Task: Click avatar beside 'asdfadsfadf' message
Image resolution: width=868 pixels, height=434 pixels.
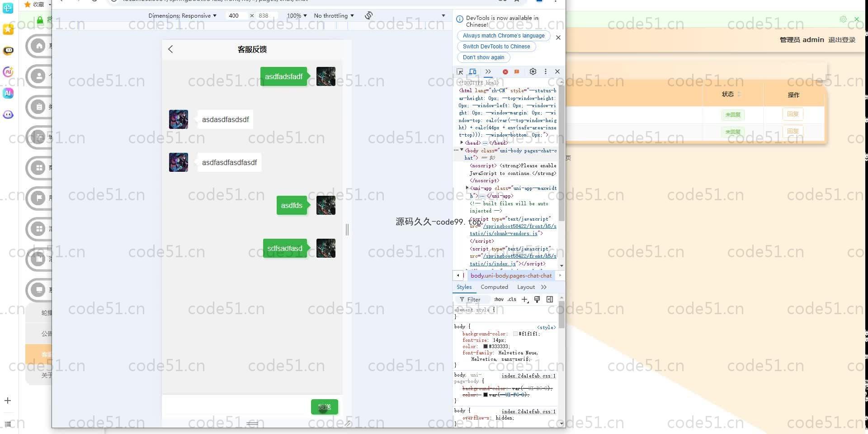Action: point(325,76)
